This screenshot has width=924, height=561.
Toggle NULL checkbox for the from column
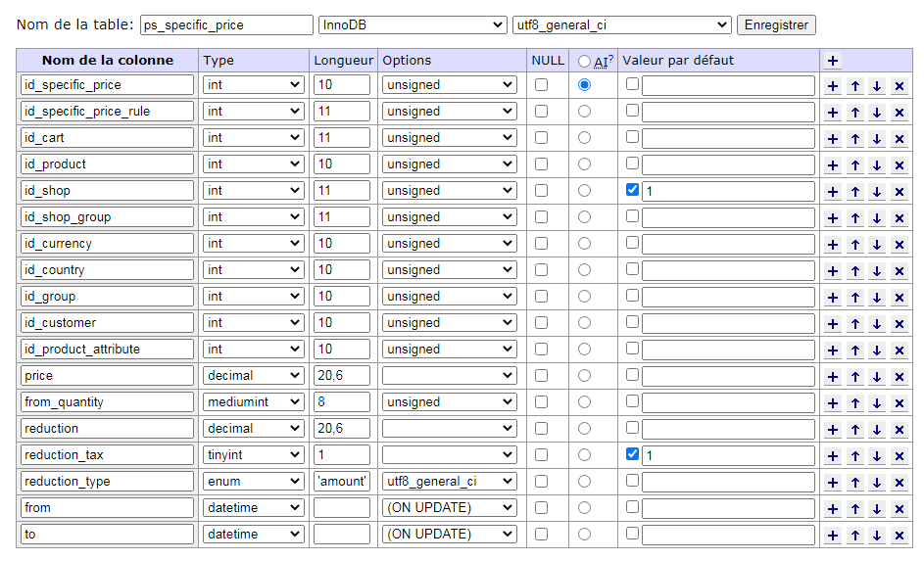pos(541,507)
